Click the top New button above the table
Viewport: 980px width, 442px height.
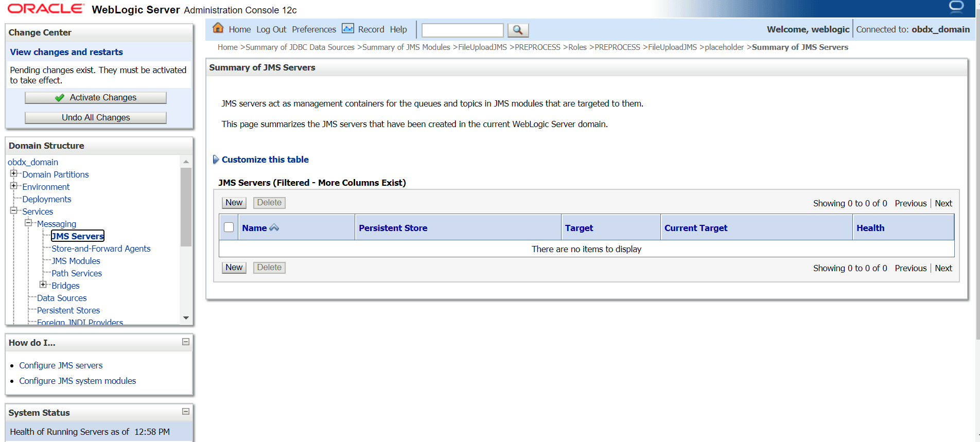coord(234,203)
